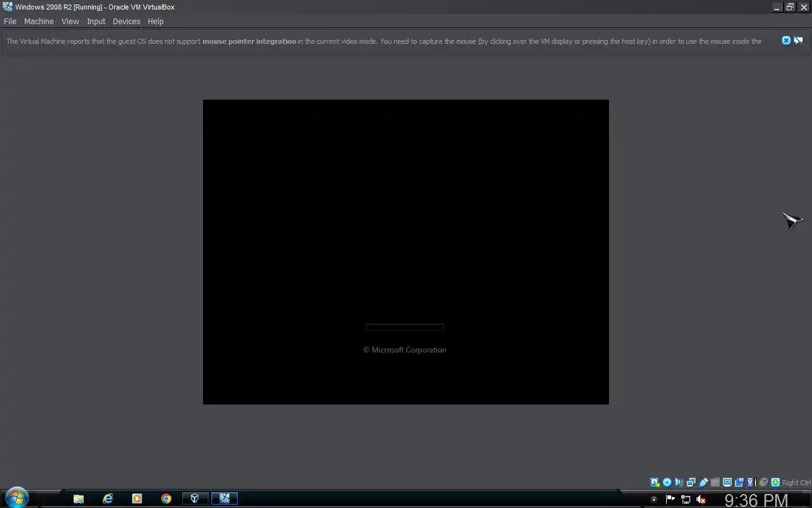Open the View menu
This screenshot has height=508, width=812.
pos(70,21)
